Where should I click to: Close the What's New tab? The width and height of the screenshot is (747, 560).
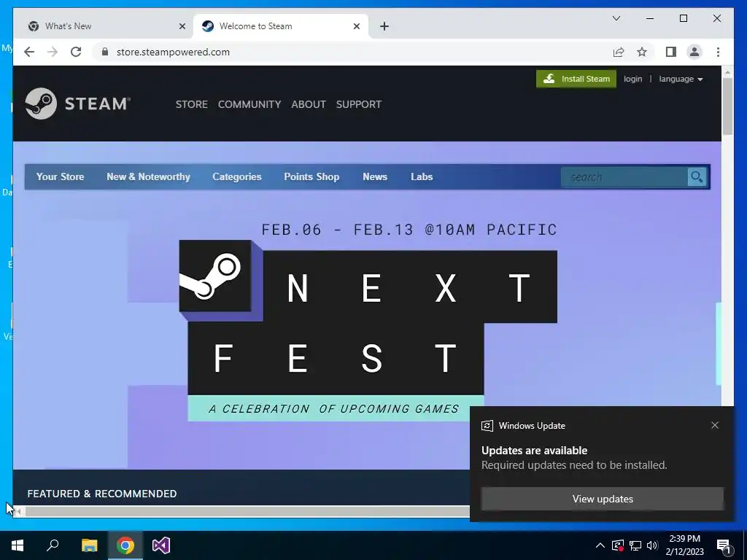click(182, 26)
